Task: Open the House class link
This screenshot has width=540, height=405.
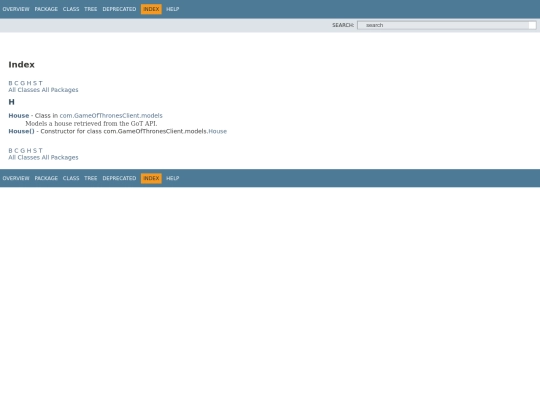Action: (19, 116)
